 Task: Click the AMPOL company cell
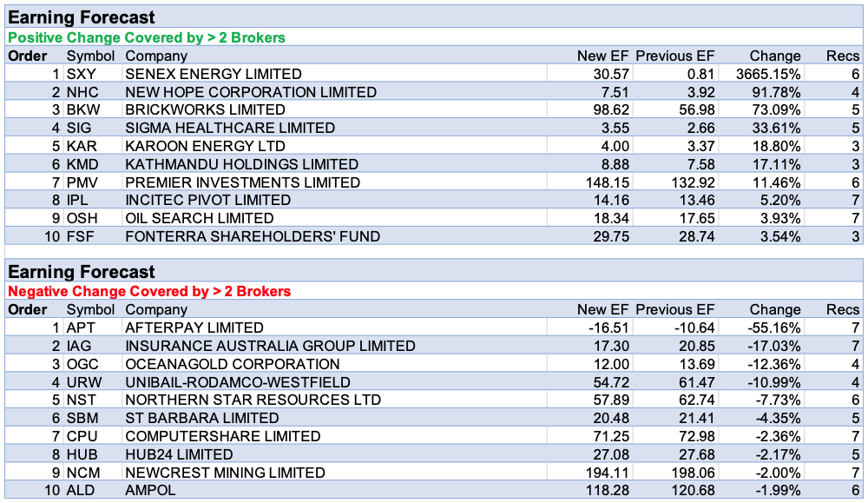pos(150,491)
